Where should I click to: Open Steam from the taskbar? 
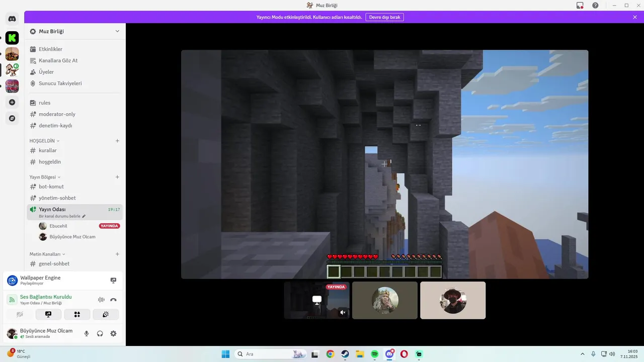coord(345,354)
